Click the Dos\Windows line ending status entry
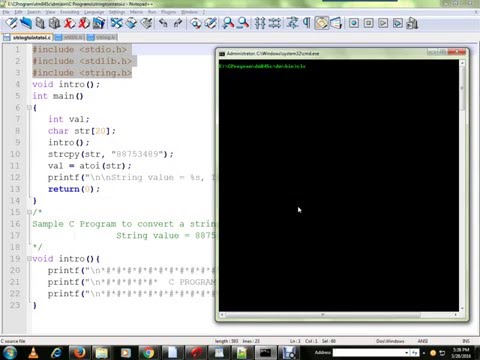Image resolution: width=480 pixels, height=360 pixels. 390,341
